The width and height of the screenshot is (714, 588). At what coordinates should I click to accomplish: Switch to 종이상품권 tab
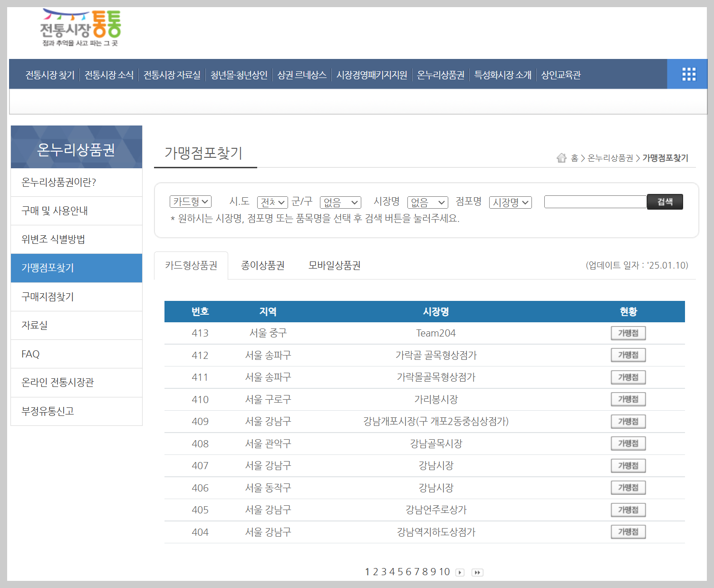(x=263, y=265)
